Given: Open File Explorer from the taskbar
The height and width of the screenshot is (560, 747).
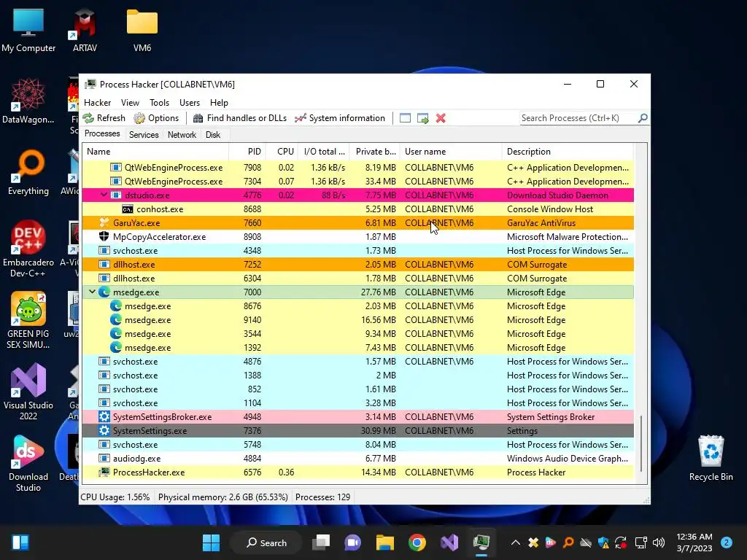Looking at the screenshot, I should (385, 542).
